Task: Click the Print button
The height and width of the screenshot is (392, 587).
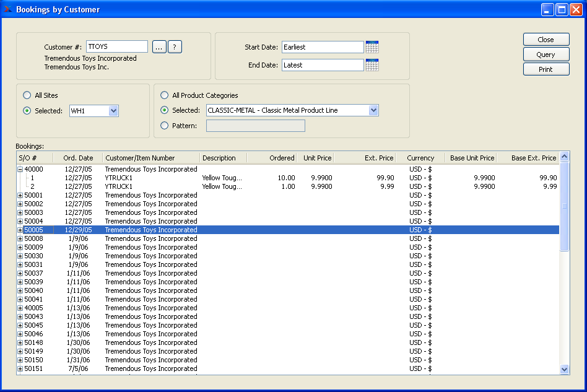Action: click(546, 69)
